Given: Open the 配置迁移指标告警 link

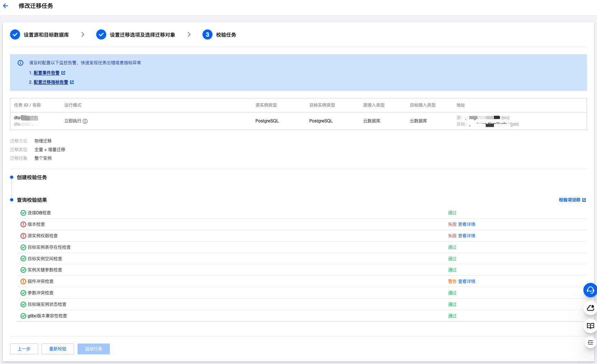Looking at the screenshot, I should pos(51,82).
